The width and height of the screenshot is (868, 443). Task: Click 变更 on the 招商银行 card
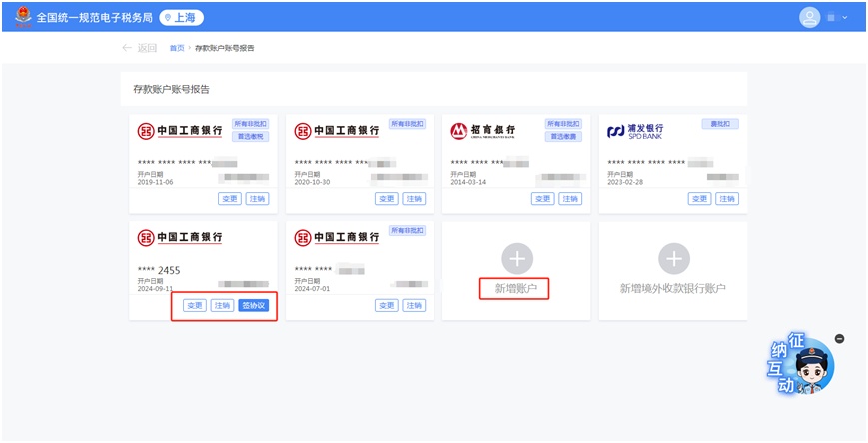[x=543, y=199]
